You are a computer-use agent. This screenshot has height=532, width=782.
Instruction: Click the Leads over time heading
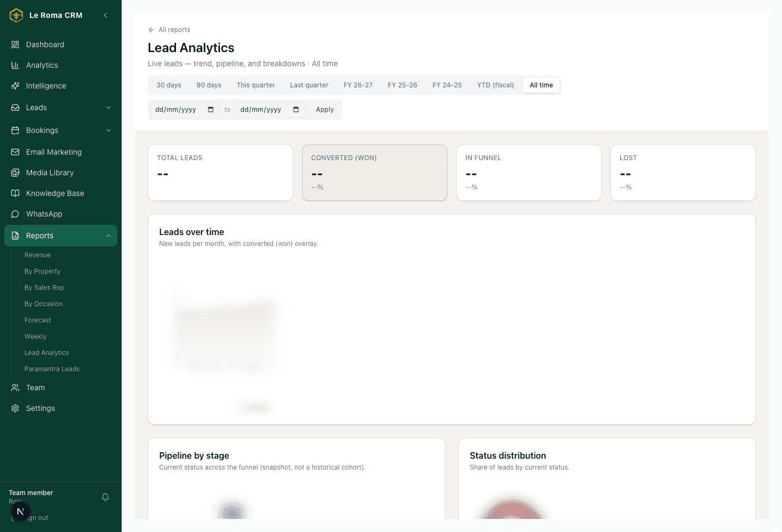(x=192, y=232)
